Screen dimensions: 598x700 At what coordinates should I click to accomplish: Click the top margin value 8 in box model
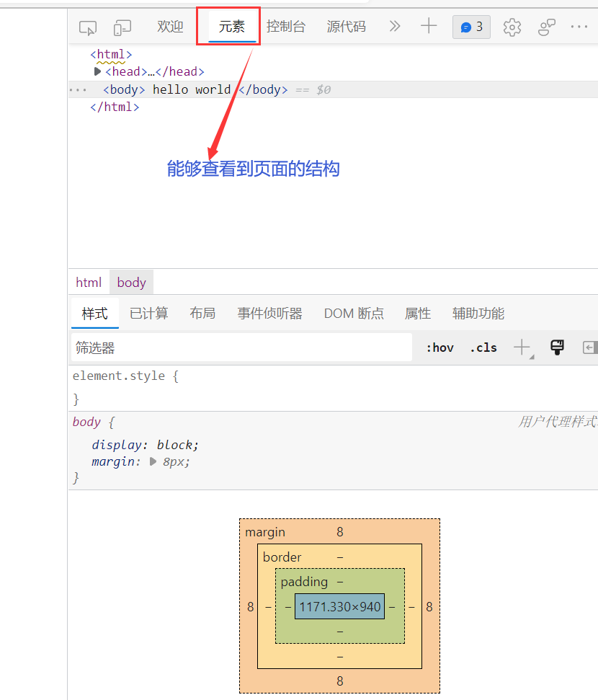click(339, 532)
